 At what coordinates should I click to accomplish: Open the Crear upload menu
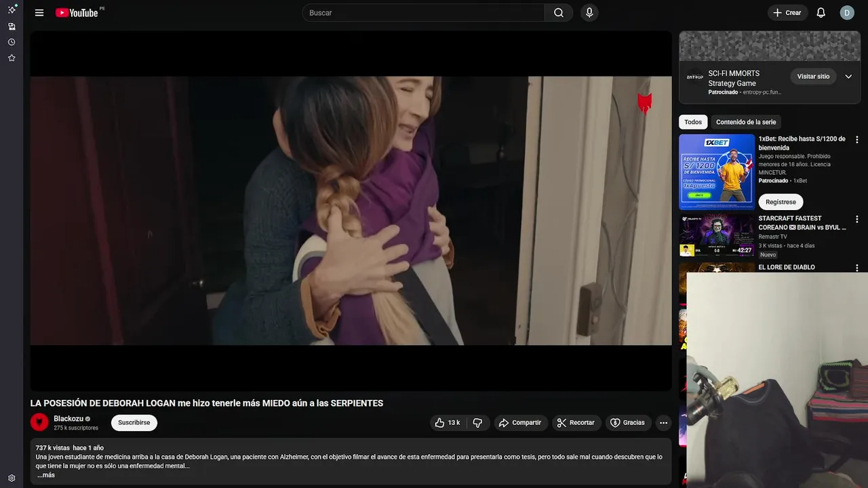[x=787, y=13]
